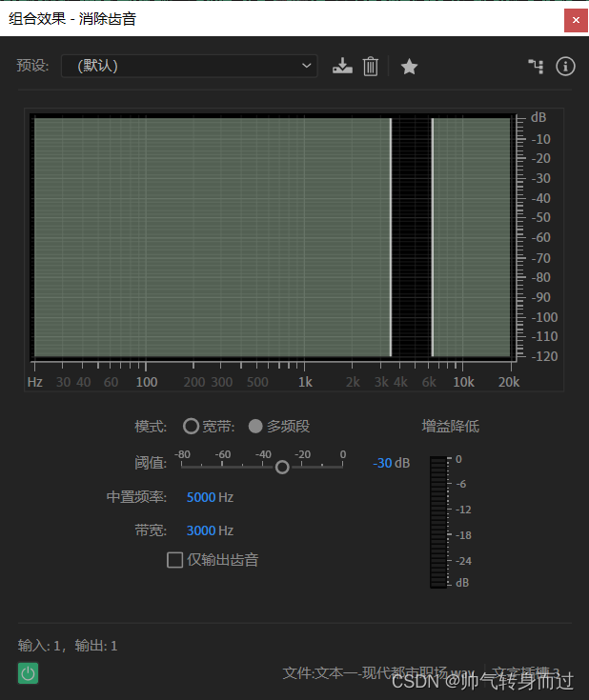
Task: Delete the preset via trash icon
Action: click(x=371, y=67)
